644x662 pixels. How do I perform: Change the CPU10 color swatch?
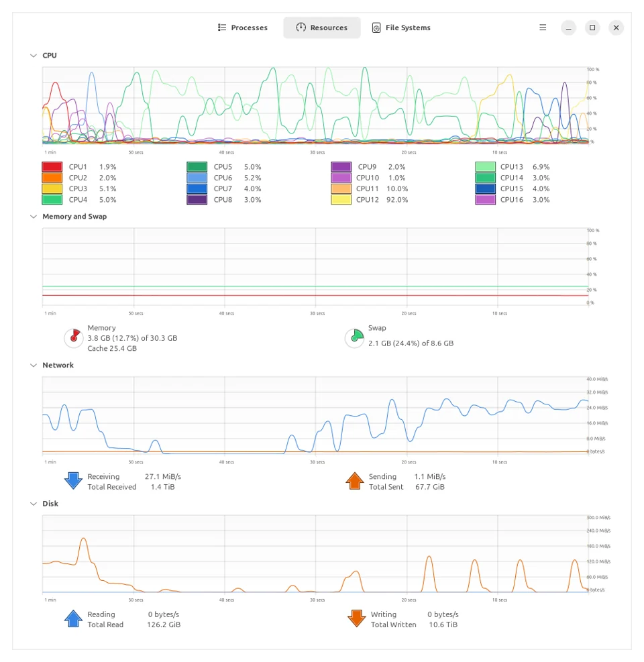coord(341,178)
